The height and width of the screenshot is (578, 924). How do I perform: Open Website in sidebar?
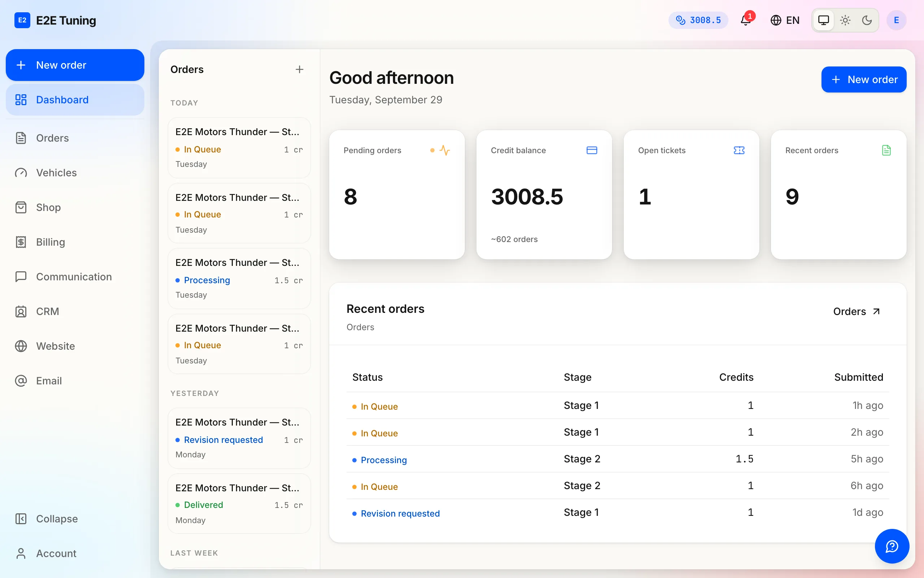(75, 346)
